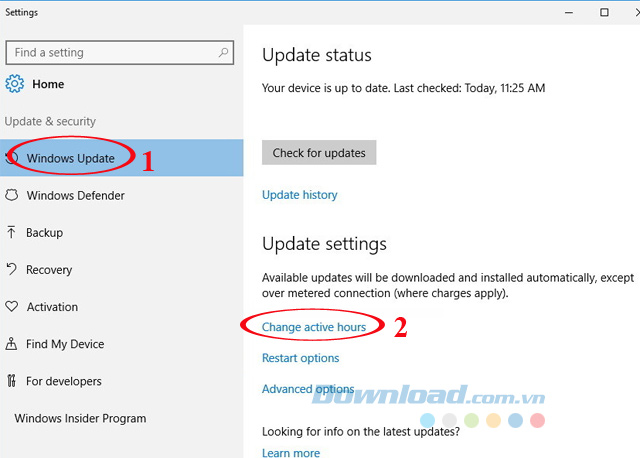640x458 pixels.
Task: Click the Home gear icon
Action: (15, 84)
